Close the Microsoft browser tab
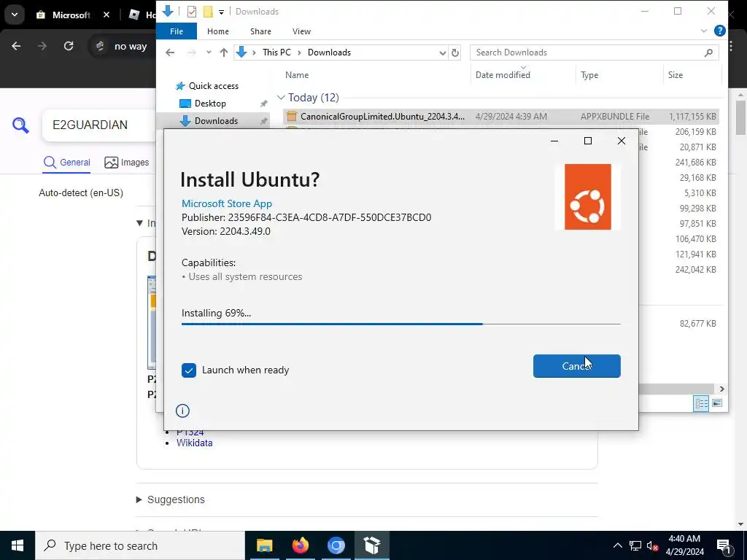This screenshot has height=560, width=747. point(107,15)
